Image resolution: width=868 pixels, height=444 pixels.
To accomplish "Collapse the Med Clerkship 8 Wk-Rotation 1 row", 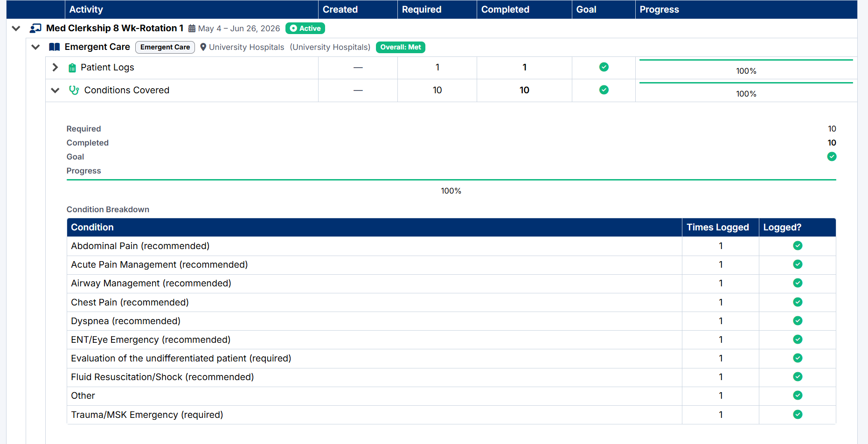I will point(16,28).
